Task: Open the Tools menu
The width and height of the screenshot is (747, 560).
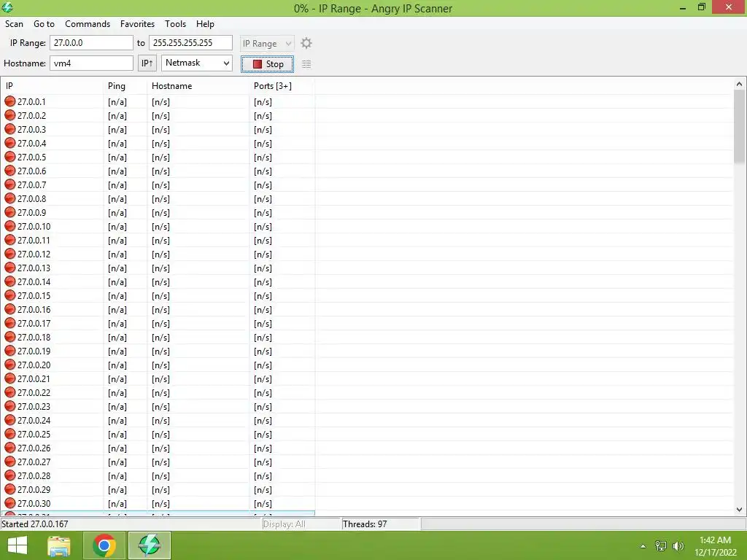Action: [x=175, y=24]
